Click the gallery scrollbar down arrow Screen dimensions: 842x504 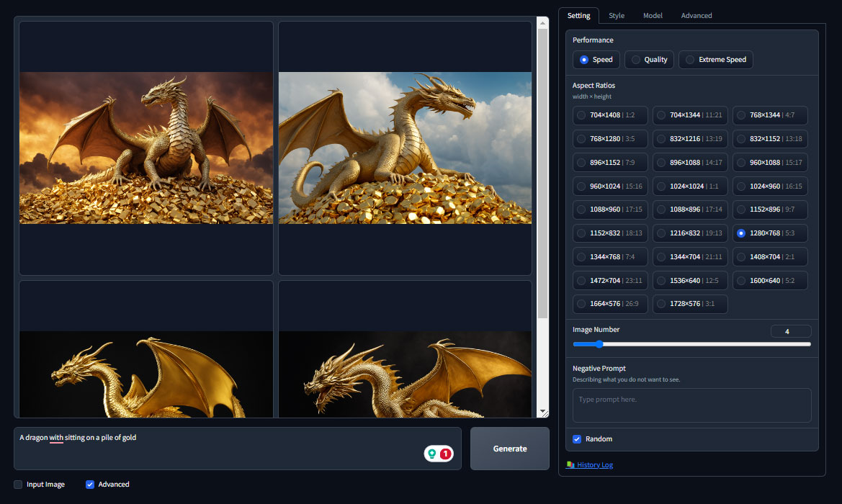click(543, 412)
